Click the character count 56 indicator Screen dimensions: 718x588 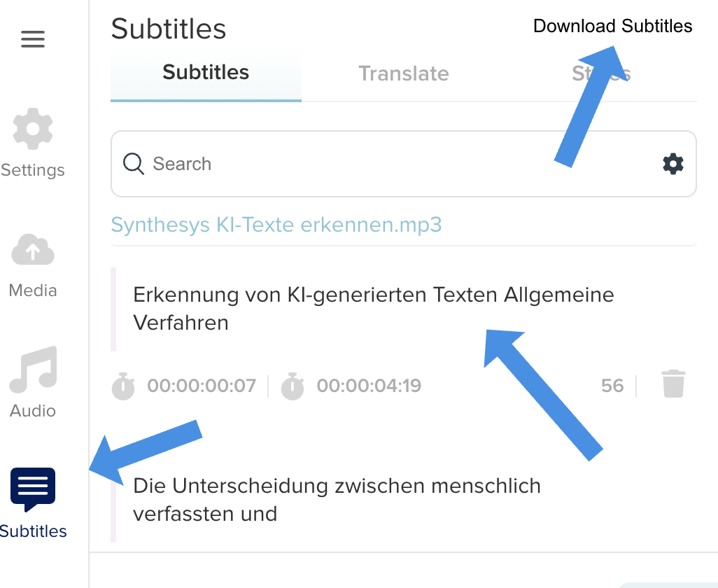point(612,386)
